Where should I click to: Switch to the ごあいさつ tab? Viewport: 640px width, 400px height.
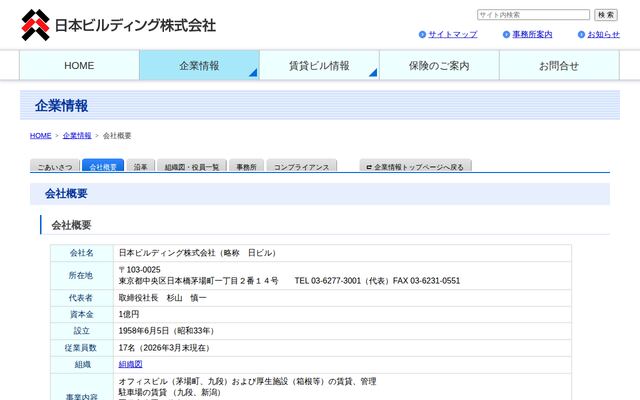(55, 166)
